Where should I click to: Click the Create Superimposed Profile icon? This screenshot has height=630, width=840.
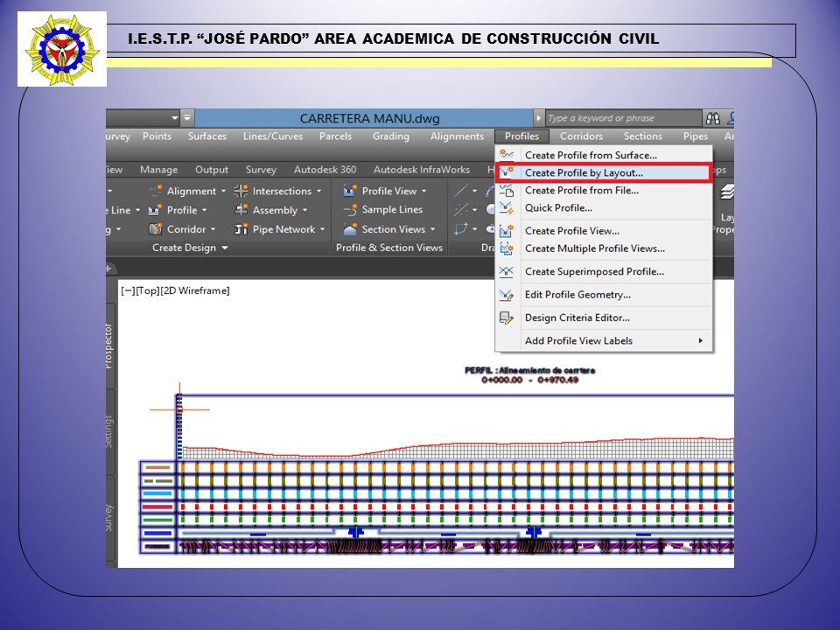pos(507,271)
